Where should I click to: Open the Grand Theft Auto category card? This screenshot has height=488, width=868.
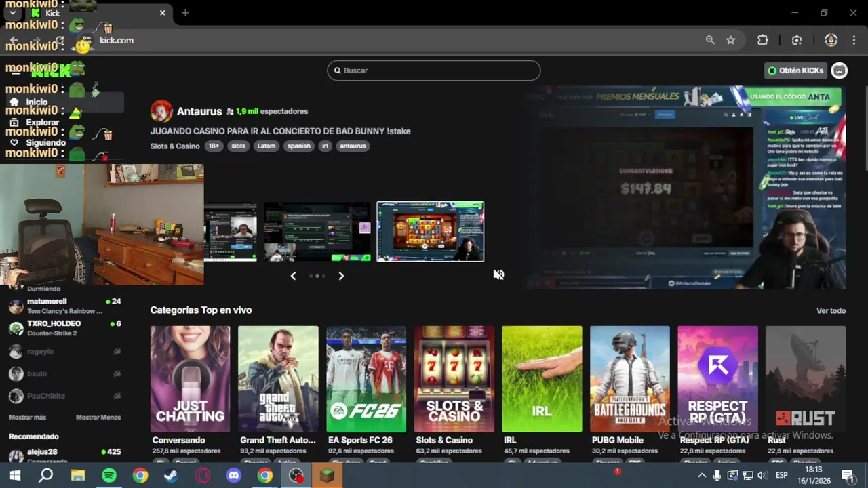[278, 379]
